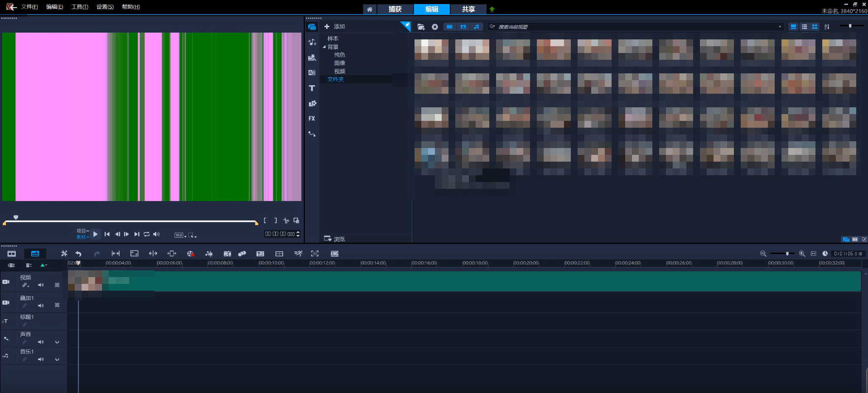Screen dimensions: 868x393
Task: Switch to the 共享 tab
Action: 468,9
